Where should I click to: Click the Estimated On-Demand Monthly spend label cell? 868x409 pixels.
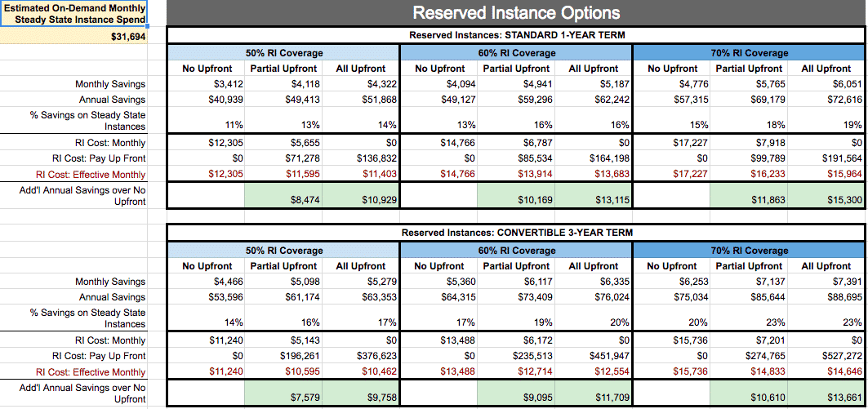click(x=75, y=14)
